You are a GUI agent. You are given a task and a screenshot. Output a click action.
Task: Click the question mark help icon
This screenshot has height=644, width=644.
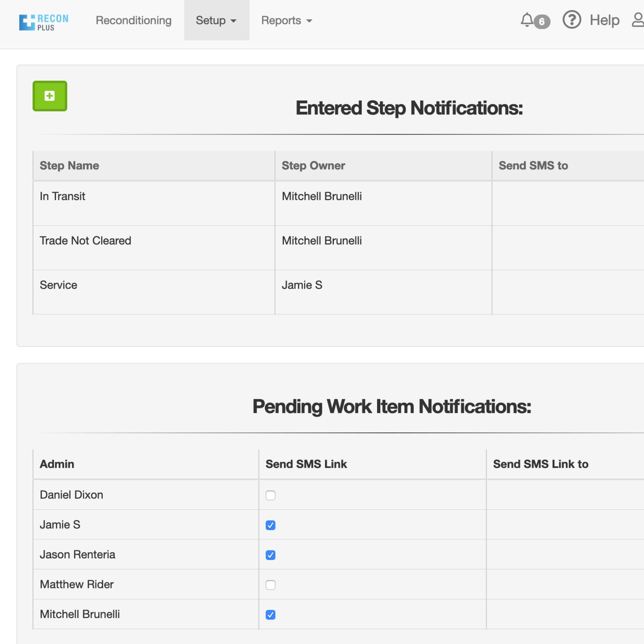572,20
